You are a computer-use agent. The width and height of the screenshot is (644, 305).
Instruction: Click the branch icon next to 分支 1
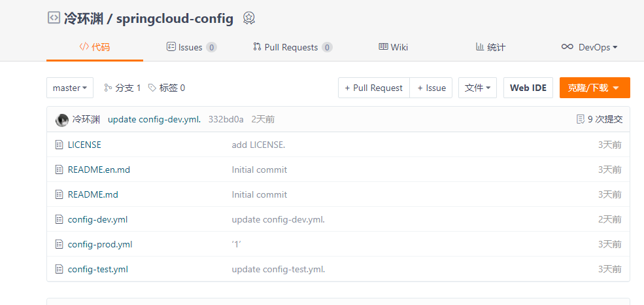pos(108,88)
